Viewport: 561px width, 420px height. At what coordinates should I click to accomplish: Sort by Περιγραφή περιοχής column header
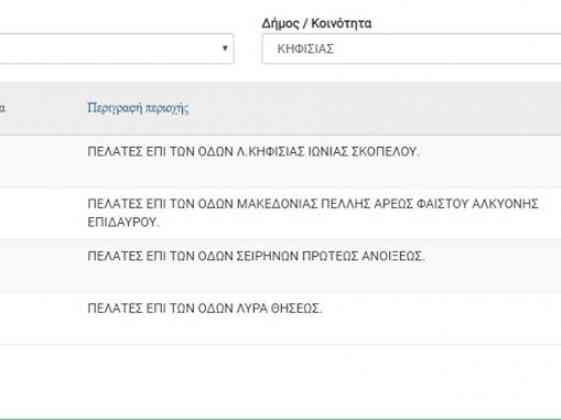(x=138, y=108)
